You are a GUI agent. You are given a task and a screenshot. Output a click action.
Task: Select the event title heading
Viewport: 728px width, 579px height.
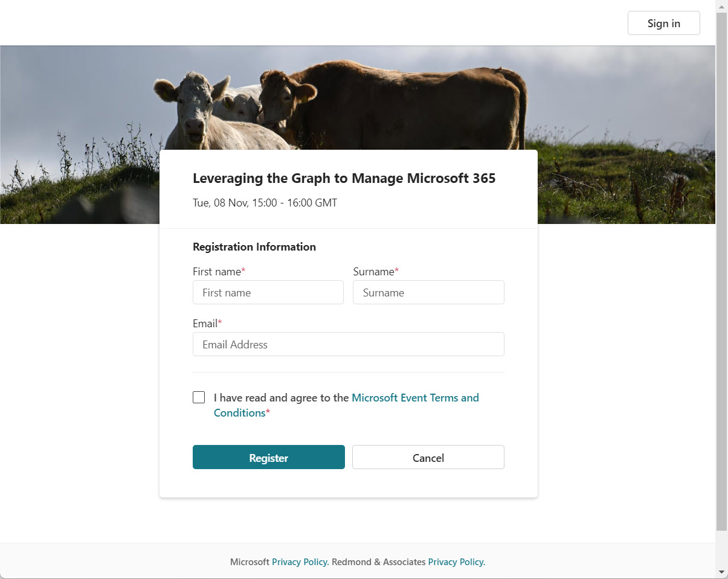point(344,178)
